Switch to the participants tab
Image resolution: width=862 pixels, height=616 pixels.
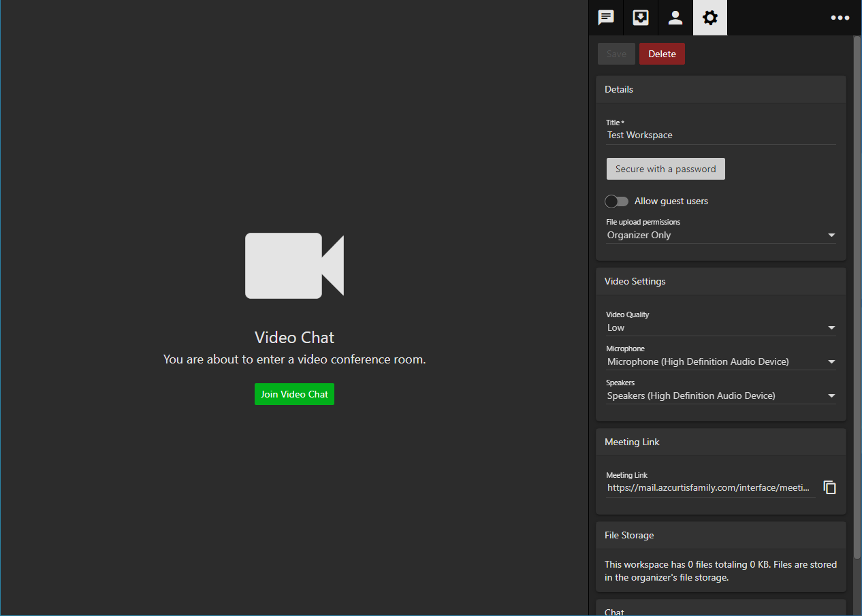click(x=675, y=18)
